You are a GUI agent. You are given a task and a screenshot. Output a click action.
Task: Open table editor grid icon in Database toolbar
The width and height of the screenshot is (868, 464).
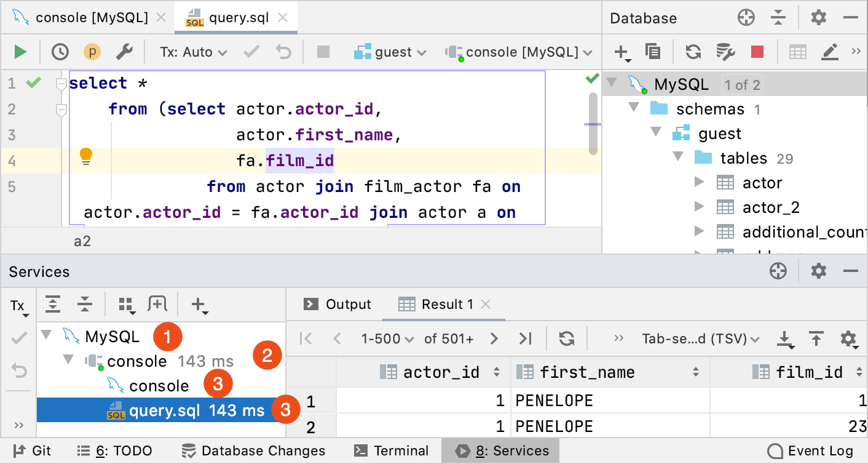pos(797,52)
